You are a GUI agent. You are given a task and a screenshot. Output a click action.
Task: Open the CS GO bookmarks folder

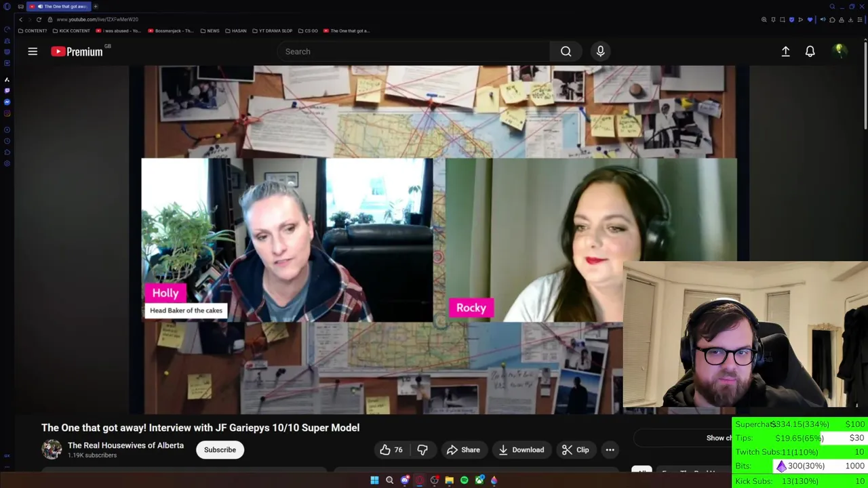[x=308, y=30]
